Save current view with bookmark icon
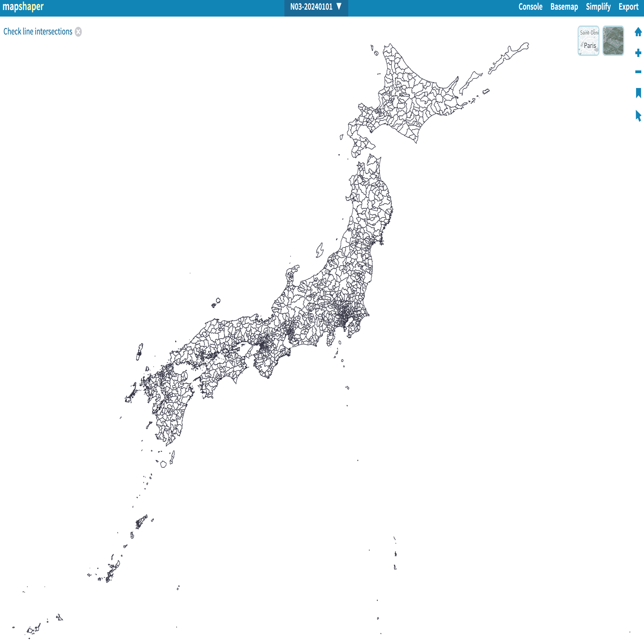 click(637, 91)
